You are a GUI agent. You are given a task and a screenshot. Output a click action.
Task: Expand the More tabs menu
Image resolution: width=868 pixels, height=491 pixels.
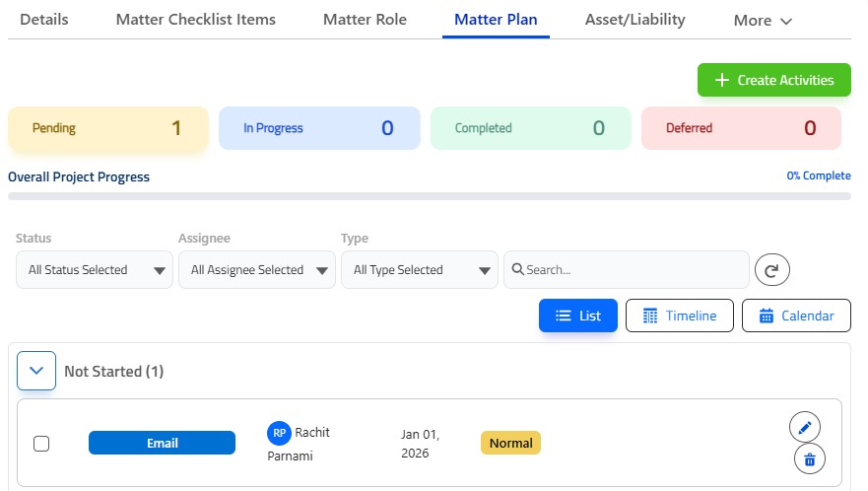[763, 21]
